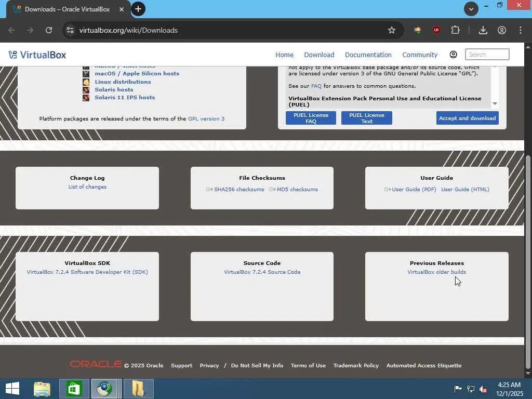Click the muted volume tray icon

point(483,389)
